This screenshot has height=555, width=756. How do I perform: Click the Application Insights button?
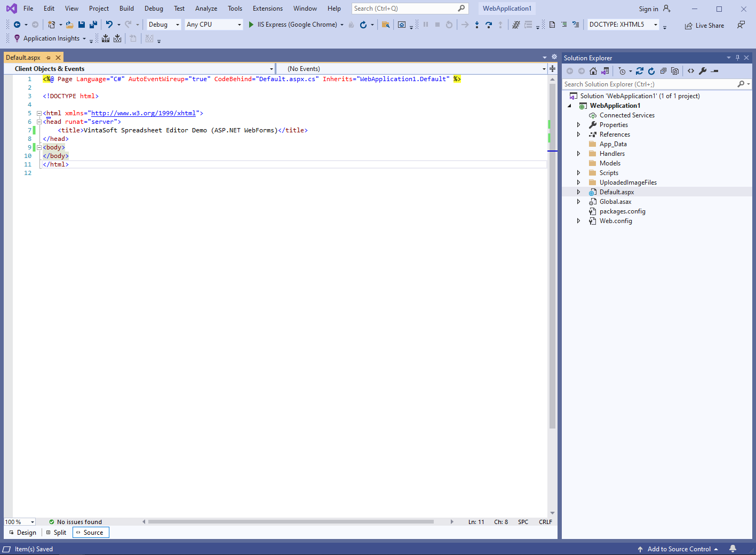pyautogui.click(x=50, y=38)
